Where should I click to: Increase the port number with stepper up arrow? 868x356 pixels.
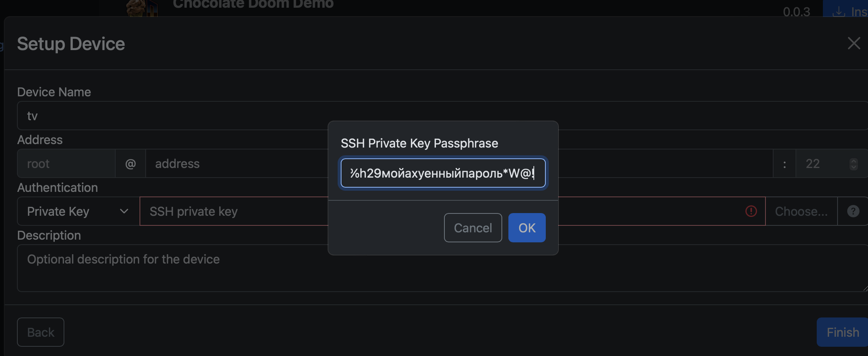coord(854,161)
